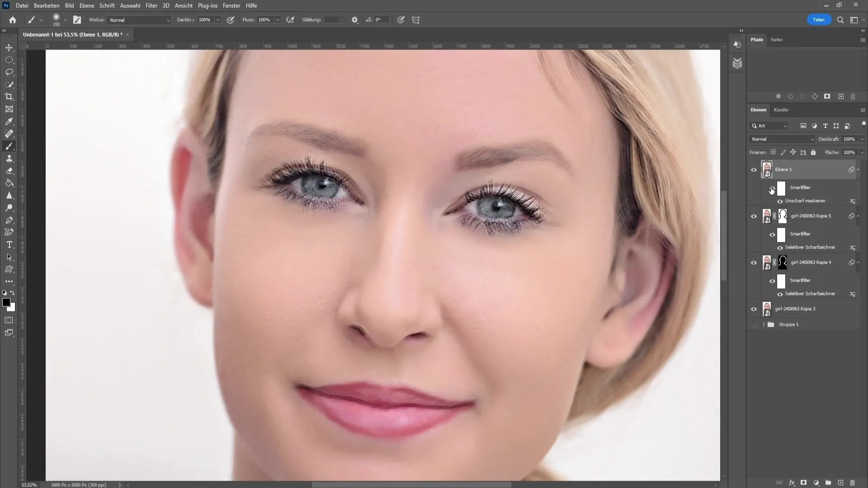Toggle visibility of Ebene 1 layer
868x488 pixels.
pyautogui.click(x=754, y=169)
